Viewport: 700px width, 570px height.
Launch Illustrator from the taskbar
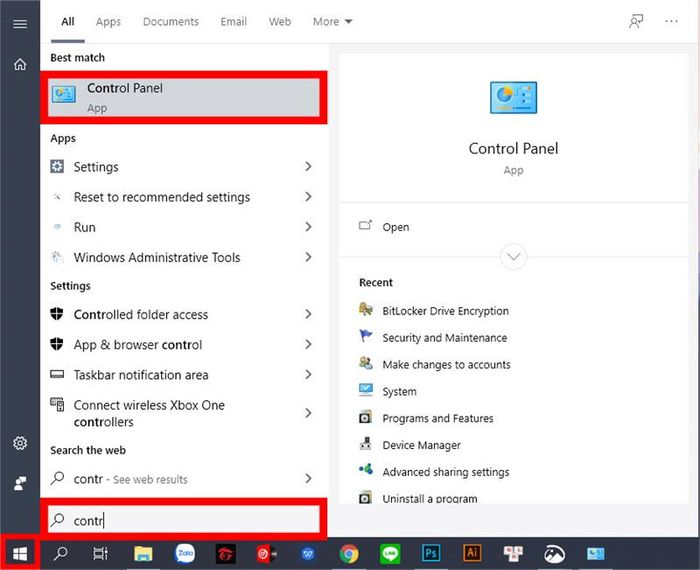click(471, 553)
